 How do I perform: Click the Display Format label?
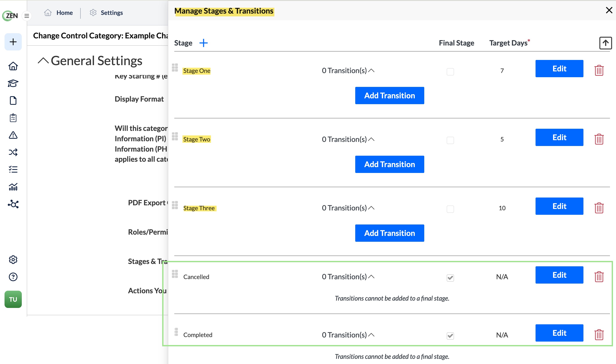pyautogui.click(x=139, y=99)
